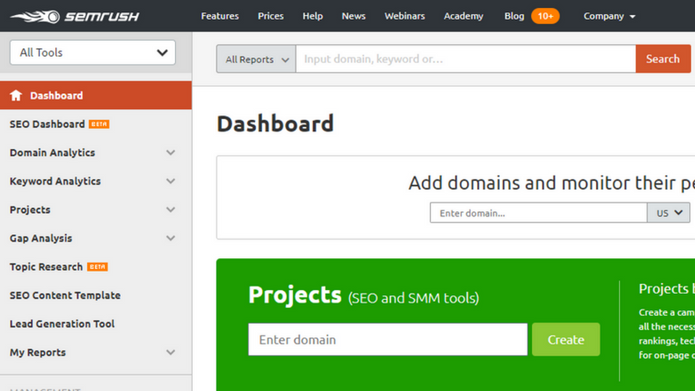
Task: Open the US country dropdown
Action: point(668,213)
